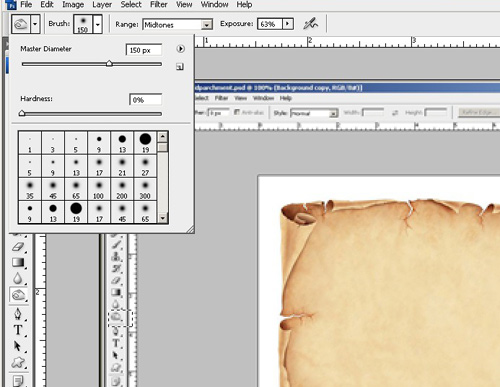Screen dimensions: 500x387
Task: Click the Refine Edge button
Action: [479, 112]
